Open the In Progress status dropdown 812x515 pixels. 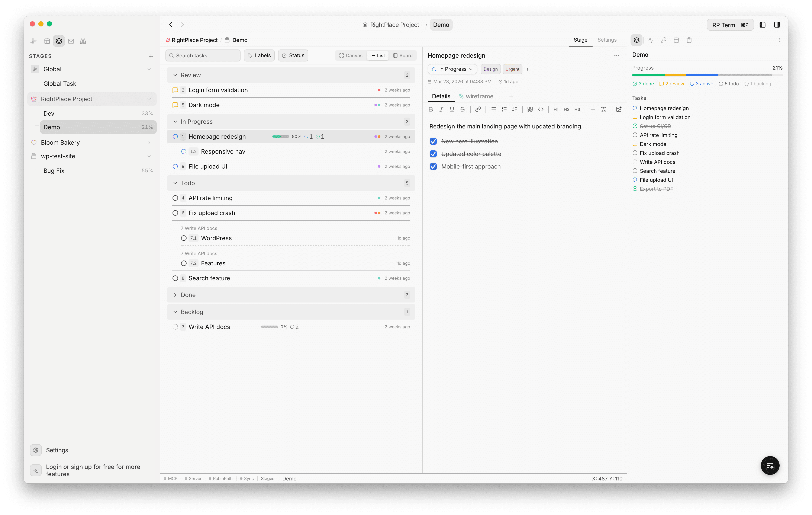coord(452,69)
